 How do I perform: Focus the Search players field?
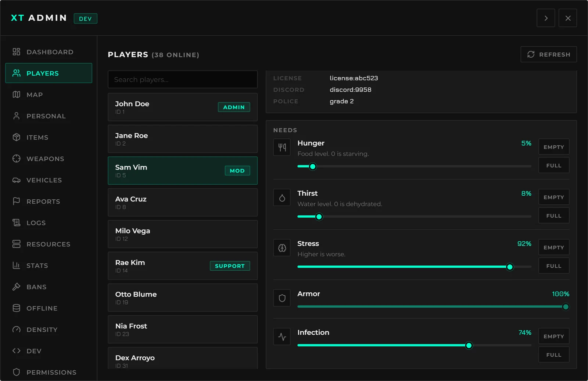pos(183,79)
